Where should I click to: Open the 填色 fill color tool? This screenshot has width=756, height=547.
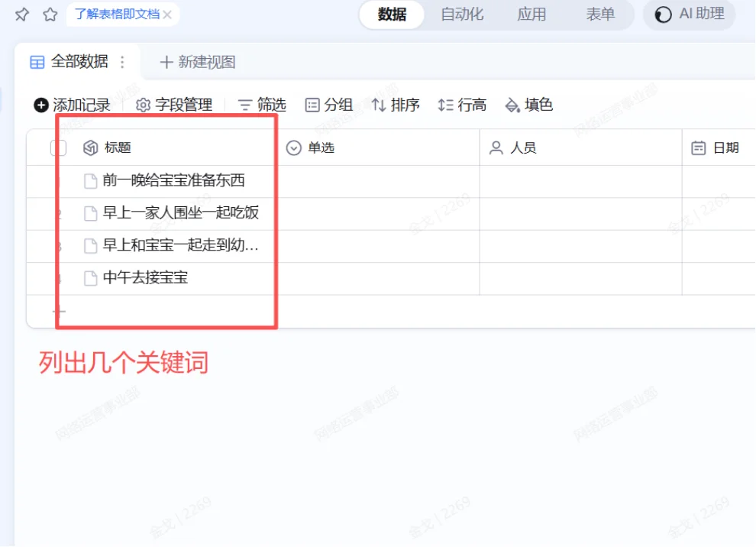tap(528, 105)
